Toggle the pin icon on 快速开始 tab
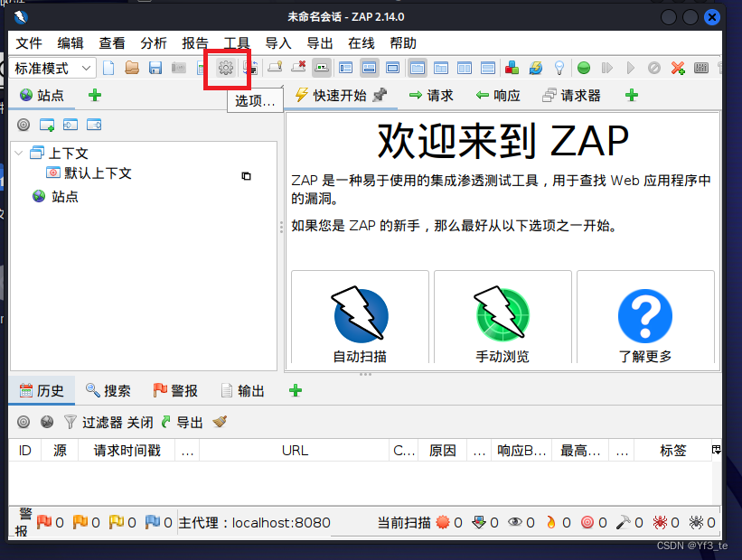 (x=380, y=96)
